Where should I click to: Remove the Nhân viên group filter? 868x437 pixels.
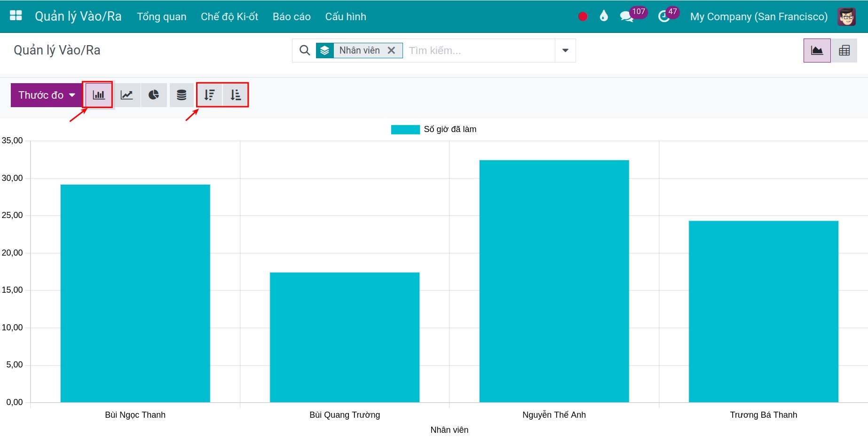point(391,50)
